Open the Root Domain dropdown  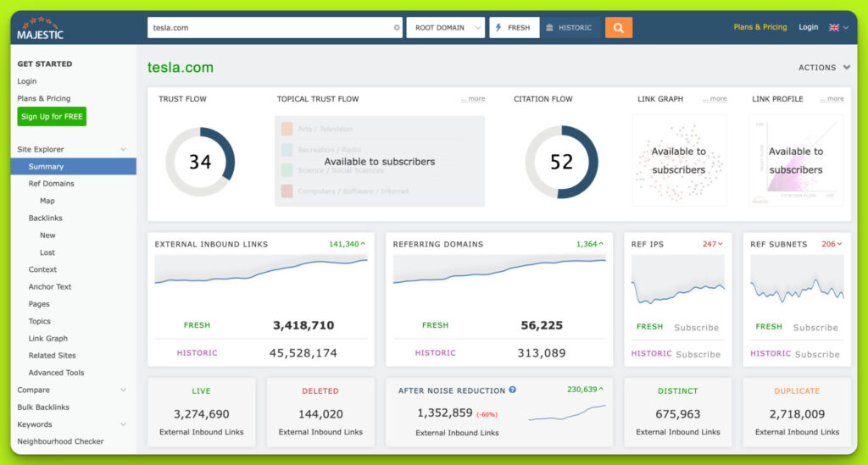pyautogui.click(x=445, y=28)
